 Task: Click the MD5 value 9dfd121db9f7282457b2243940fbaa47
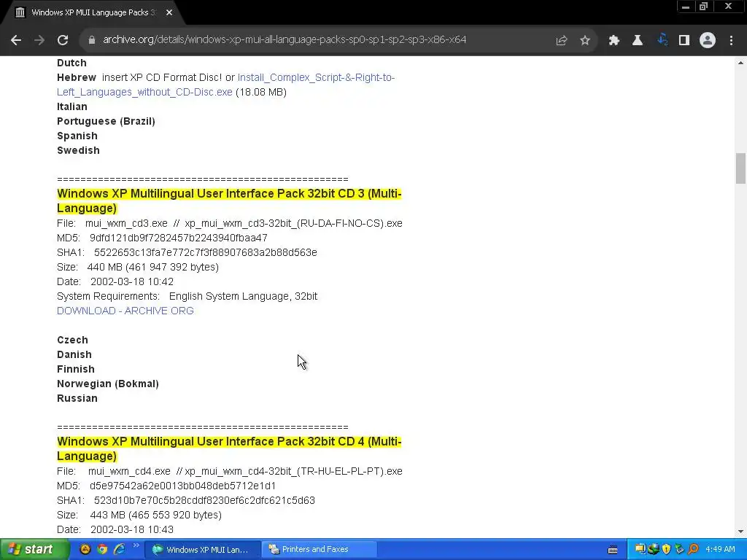tap(179, 238)
